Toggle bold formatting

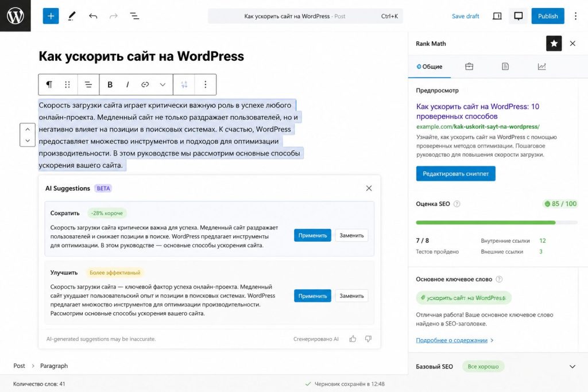[110, 84]
